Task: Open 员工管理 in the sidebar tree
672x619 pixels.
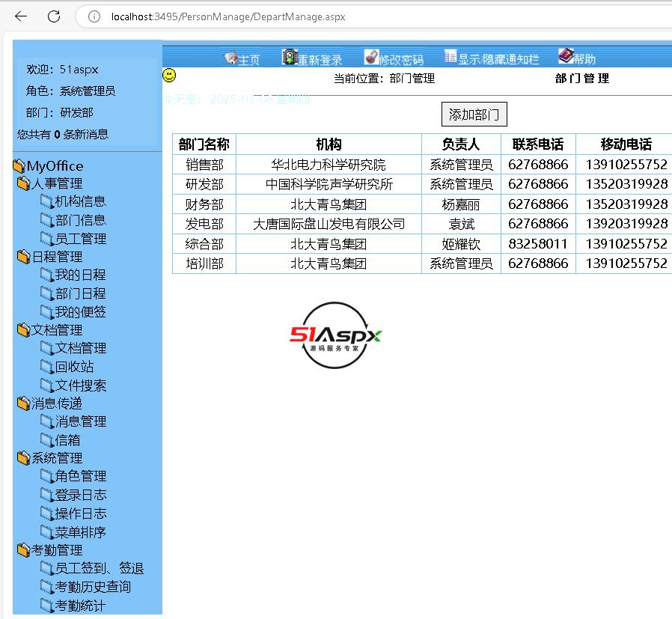Action: point(80,239)
